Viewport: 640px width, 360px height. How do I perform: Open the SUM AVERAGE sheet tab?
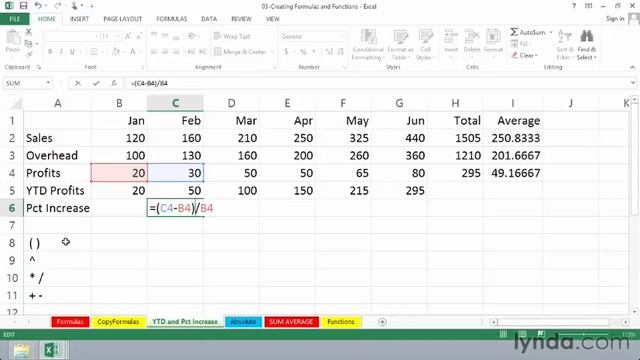(291, 322)
